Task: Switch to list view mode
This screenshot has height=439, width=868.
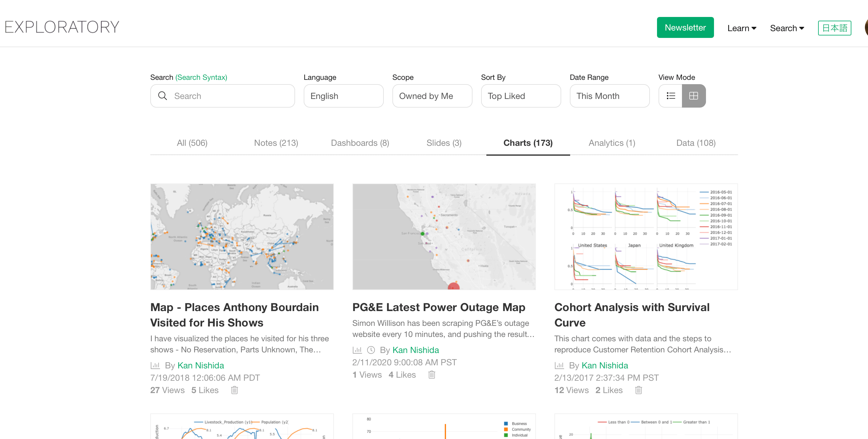Action: (x=671, y=96)
